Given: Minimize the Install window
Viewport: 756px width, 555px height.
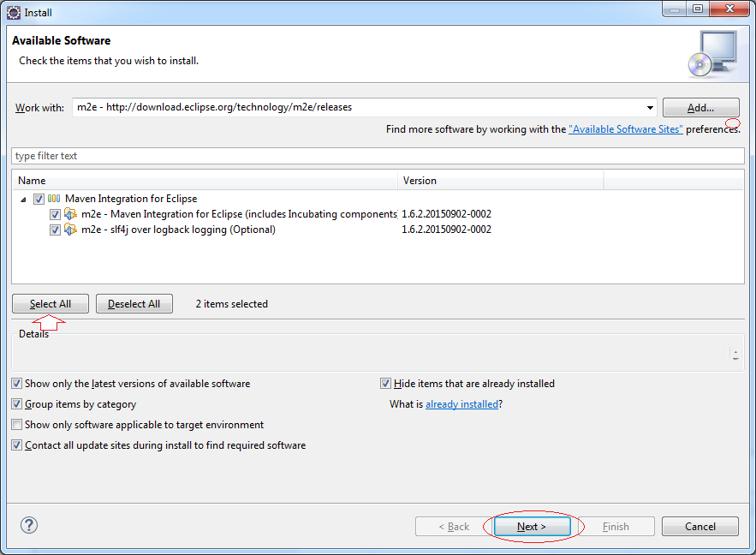Looking at the screenshot, I should click(x=675, y=9).
